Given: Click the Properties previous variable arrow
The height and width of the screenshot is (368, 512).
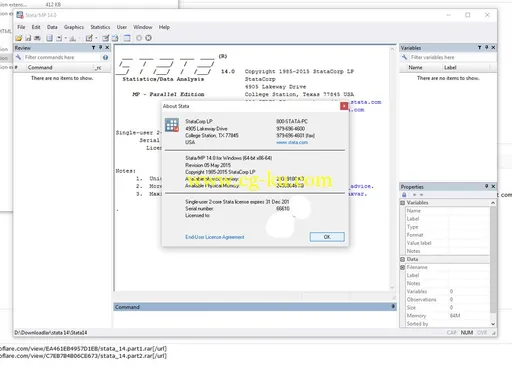Looking at the screenshot, I should (414, 195).
